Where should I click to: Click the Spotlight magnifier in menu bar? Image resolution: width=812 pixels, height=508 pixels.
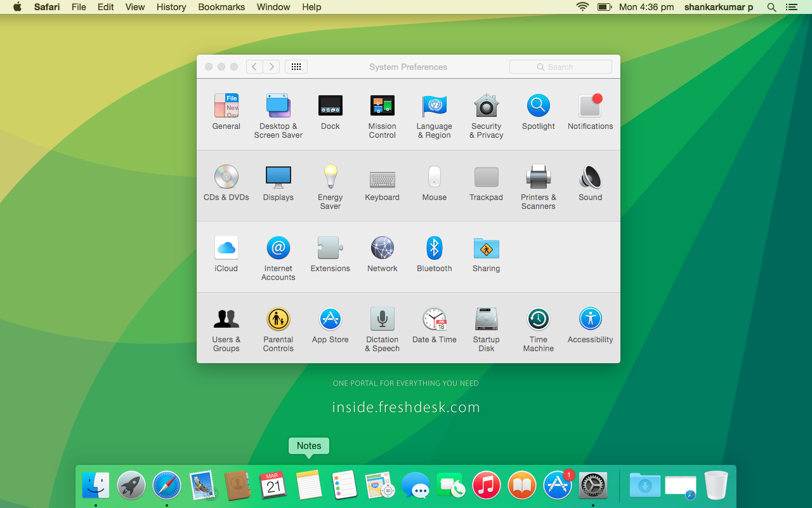[x=771, y=7]
